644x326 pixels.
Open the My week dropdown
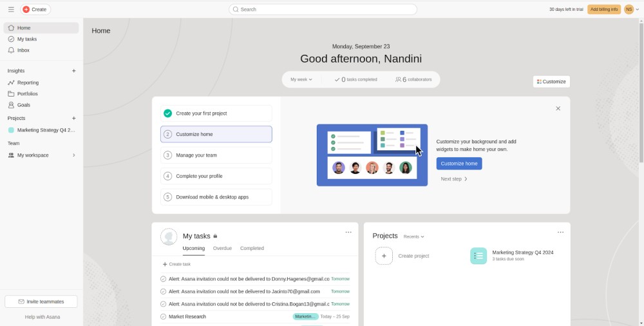pyautogui.click(x=301, y=80)
